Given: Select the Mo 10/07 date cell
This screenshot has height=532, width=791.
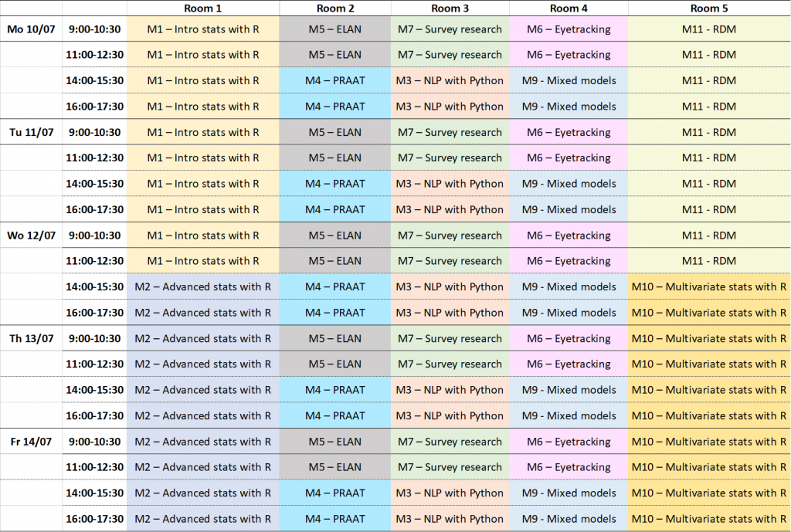Looking at the screenshot, I should pos(31,29).
